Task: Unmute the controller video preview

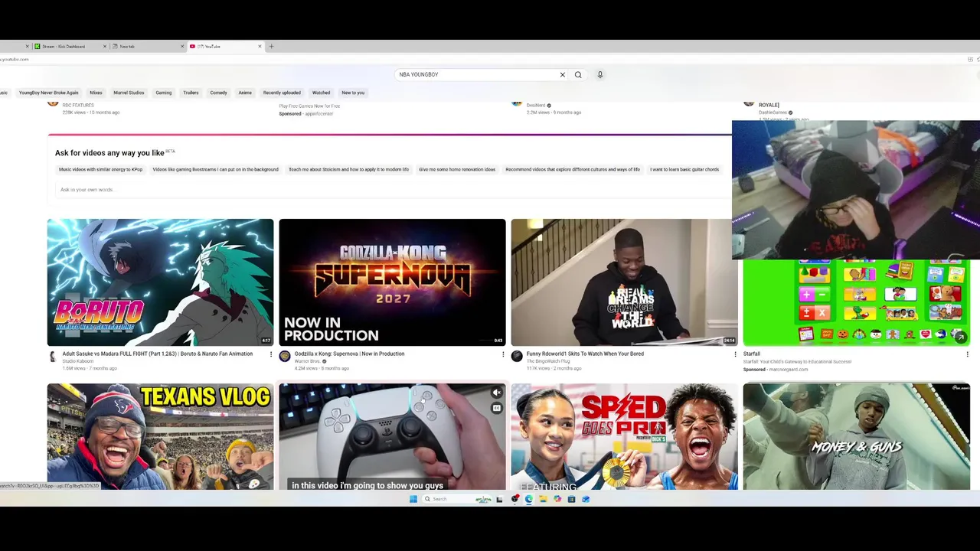Action: (497, 393)
